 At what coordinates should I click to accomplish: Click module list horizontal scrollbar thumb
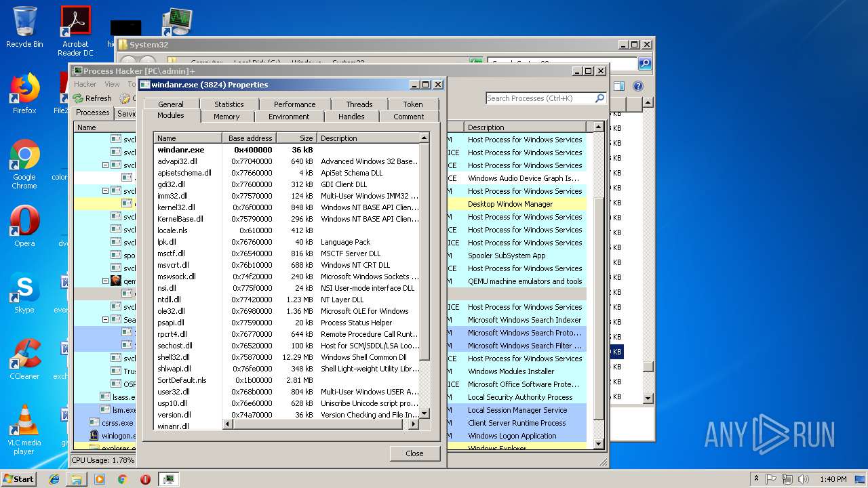tap(318, 424)
